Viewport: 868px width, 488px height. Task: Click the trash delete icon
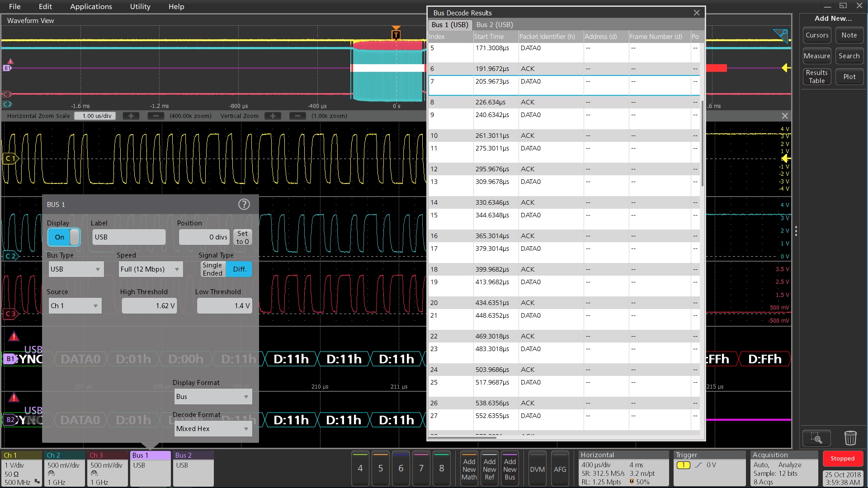pos(850,438)
